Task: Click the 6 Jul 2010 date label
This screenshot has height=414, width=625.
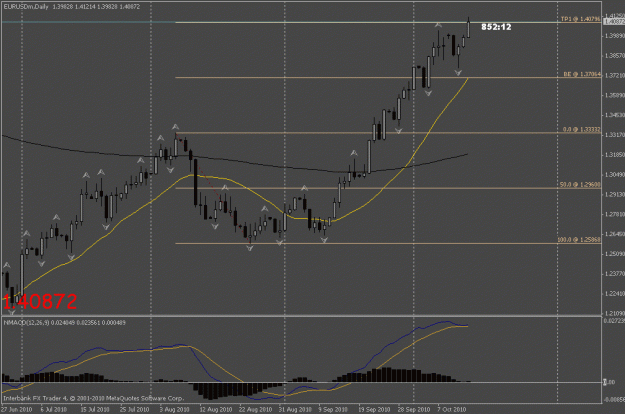Action: click(x=53, y=409)
